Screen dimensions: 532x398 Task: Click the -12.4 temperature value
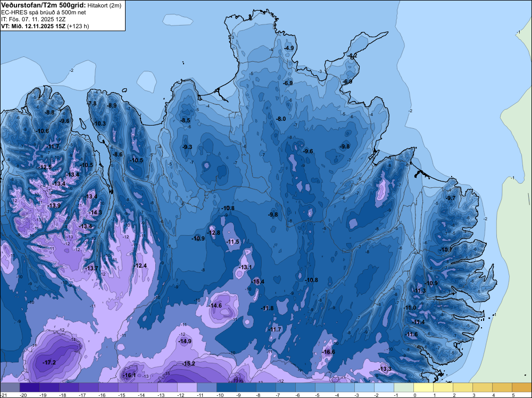pos(140,266)
